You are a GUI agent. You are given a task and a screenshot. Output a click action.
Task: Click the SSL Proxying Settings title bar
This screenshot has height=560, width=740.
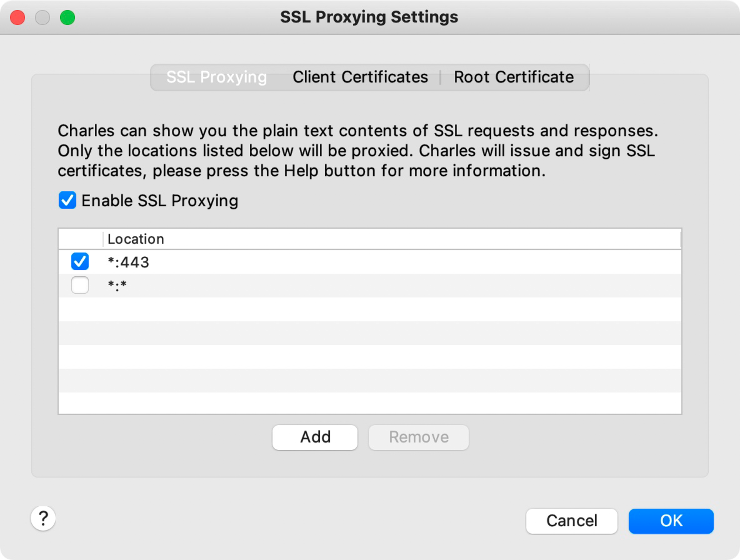tap(369, 17)
